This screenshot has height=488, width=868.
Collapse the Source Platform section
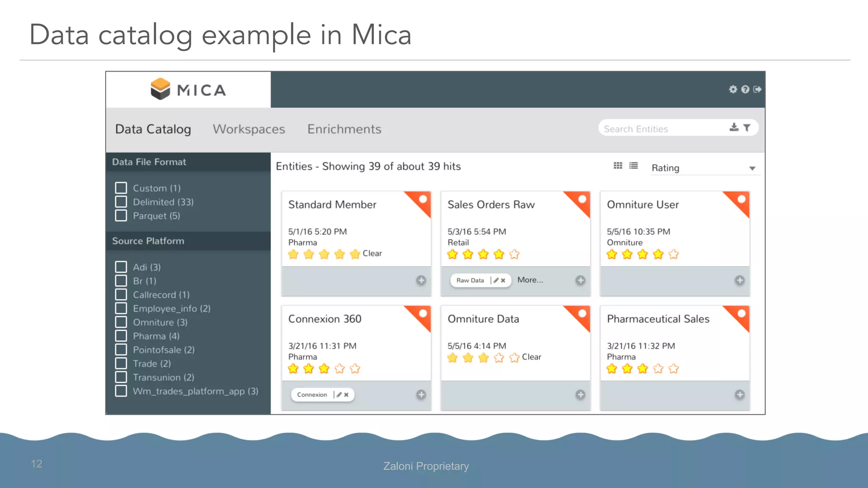[188, 241]
